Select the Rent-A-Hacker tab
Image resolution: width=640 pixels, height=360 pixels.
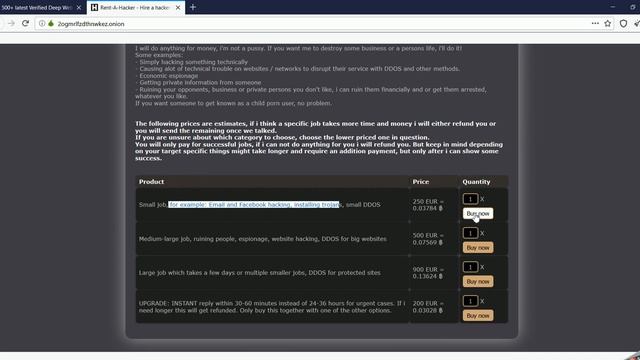pos(136,7)
